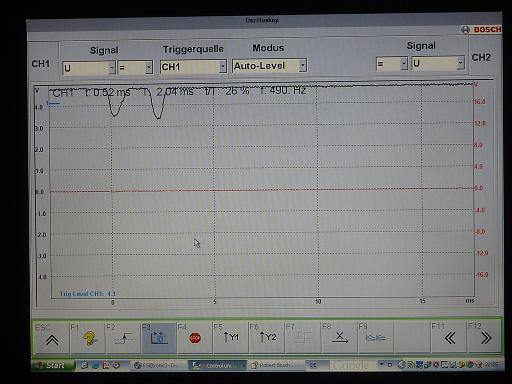Image resolution: width=512 pixels, height=384 pixels.
Task: Click the Windows Start button
Action: 53,365
